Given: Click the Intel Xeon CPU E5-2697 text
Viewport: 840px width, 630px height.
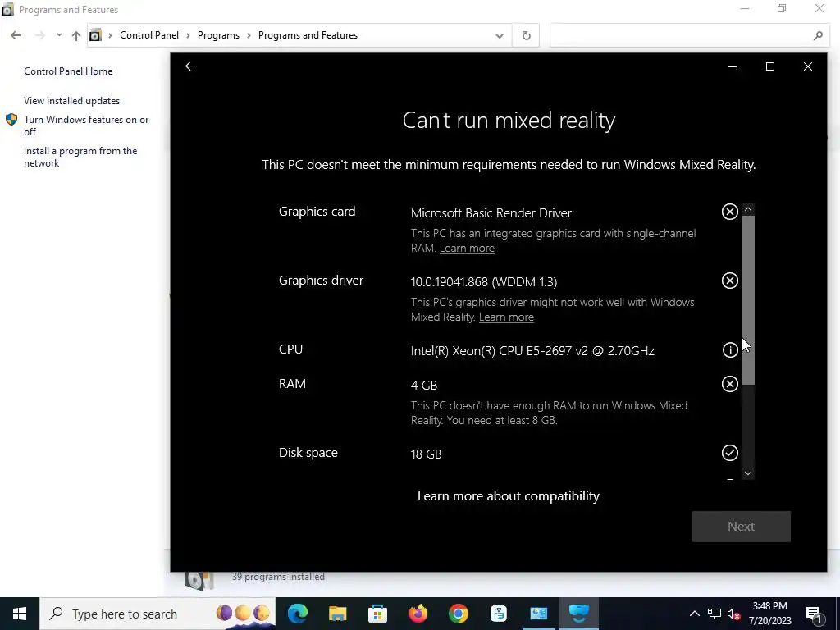Looking at the screenshot, I should tap(532, 351).
